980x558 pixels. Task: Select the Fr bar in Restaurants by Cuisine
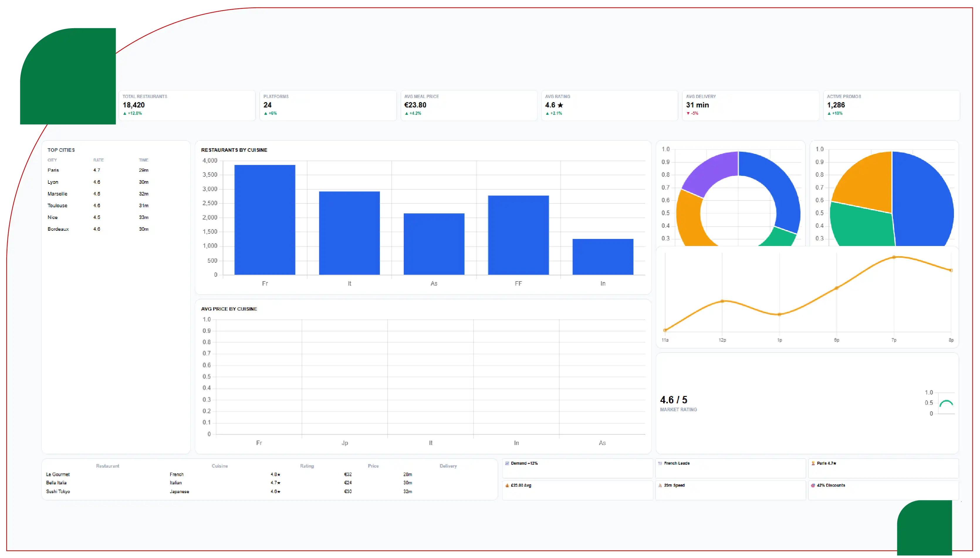point(265,220)
